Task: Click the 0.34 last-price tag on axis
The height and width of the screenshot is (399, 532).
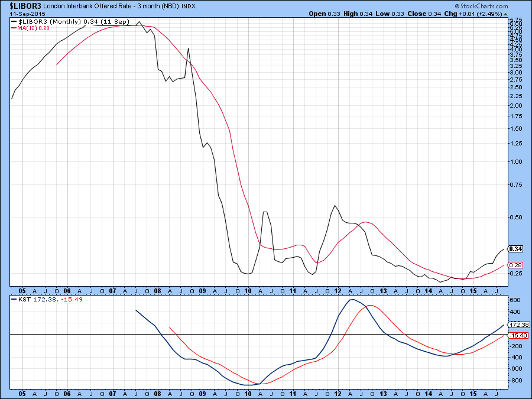Action: coord(516,249)
